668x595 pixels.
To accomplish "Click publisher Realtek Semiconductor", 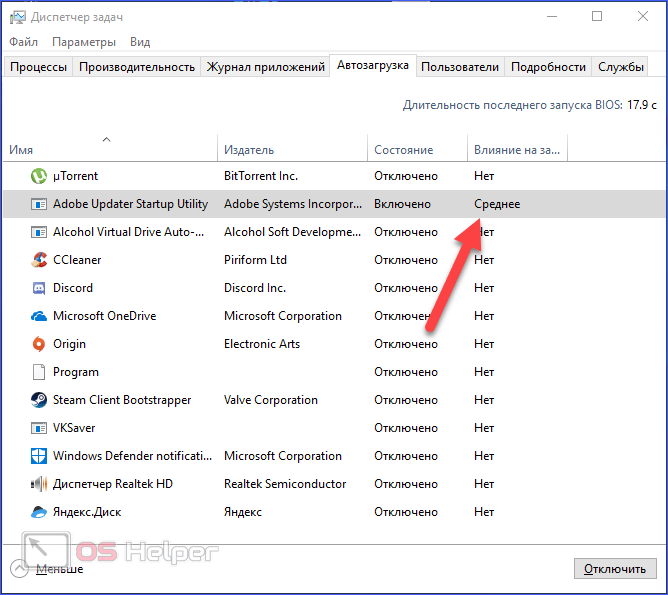I will (x=285, y=484).
